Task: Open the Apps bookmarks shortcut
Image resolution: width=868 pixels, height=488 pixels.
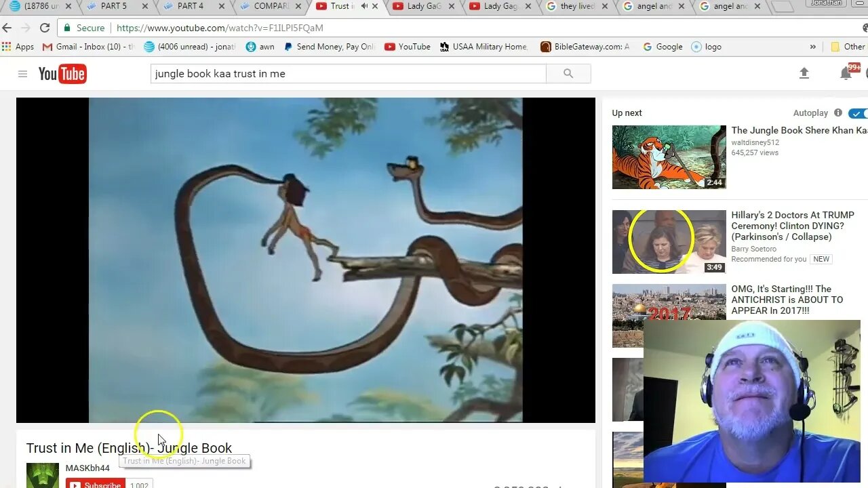Action: pos(18,47)
